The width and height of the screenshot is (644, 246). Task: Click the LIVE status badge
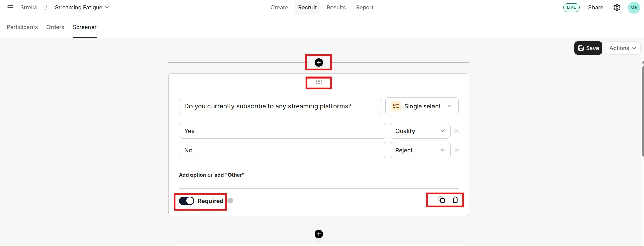coord(571,7)
